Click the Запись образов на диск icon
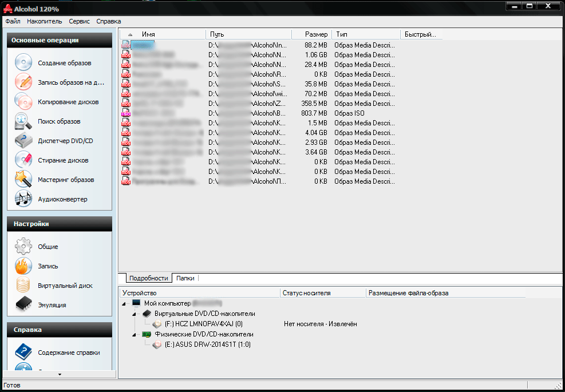The width and height of the screenshot is (565, 392). click(x=23, y=82)
